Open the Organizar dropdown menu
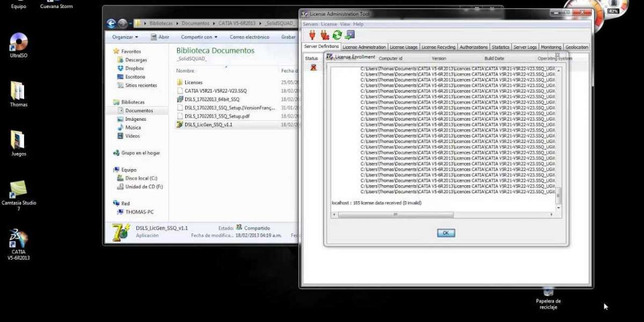644x322 pixels. tap(125, 37)
